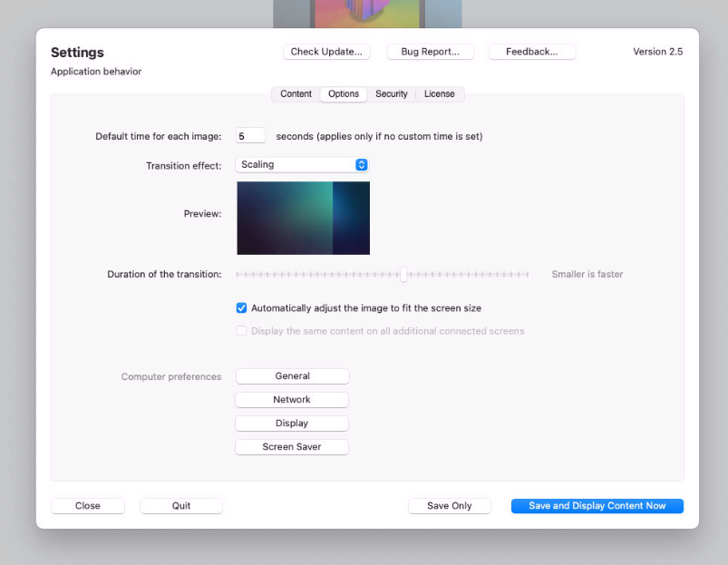Click the Version 2.5 label
Screen dimensions: 728x565
658,52
